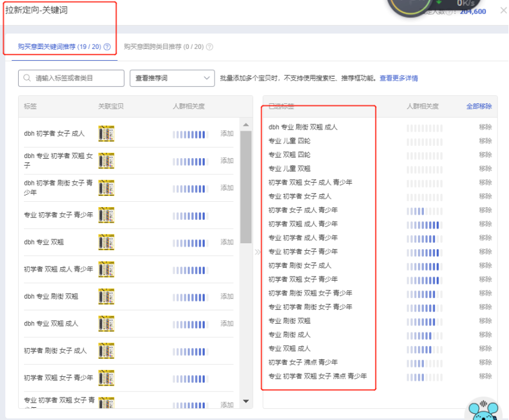Add the tag dbh 初学者 女子 成人
This screenshot has width=509, height=420.
point(227,134)
